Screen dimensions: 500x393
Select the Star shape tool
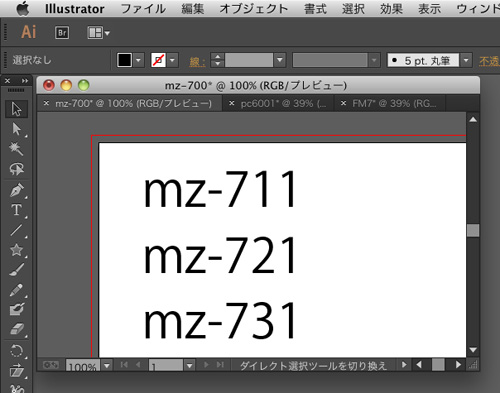(x=16, y=250)
